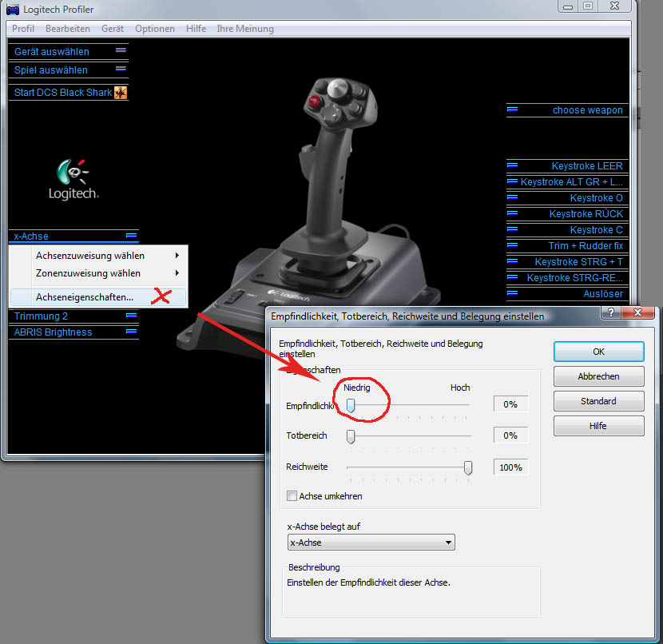The image size is (663, 644).
Task: Click the bars icon left of Keystroke O
Action: 513,197
